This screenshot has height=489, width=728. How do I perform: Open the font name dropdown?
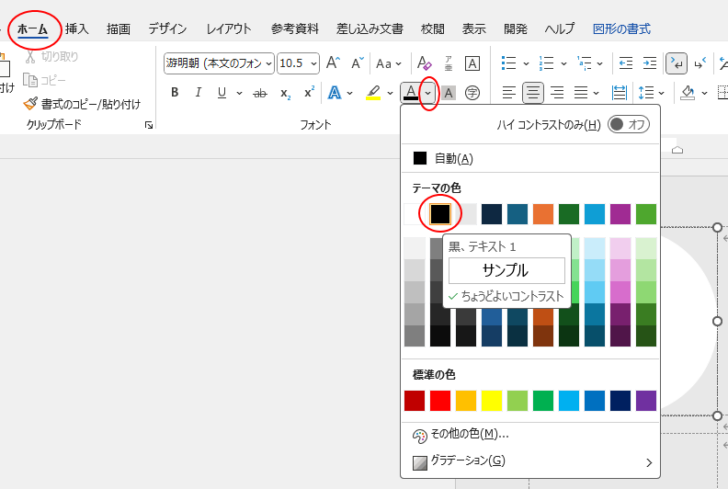tap(268, 64)
